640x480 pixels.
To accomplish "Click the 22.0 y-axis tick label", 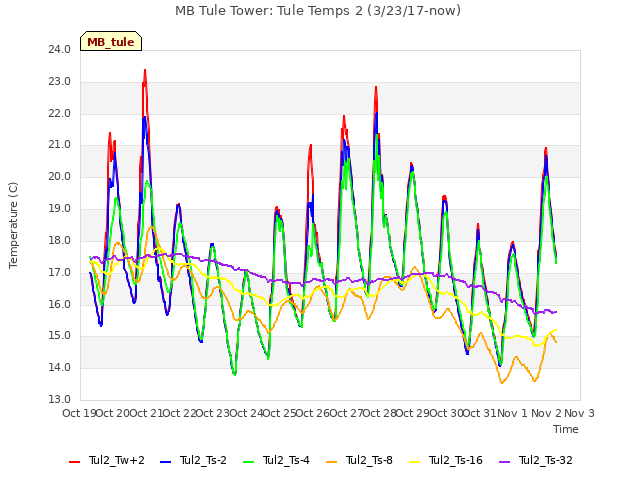I will pos(60,113).
